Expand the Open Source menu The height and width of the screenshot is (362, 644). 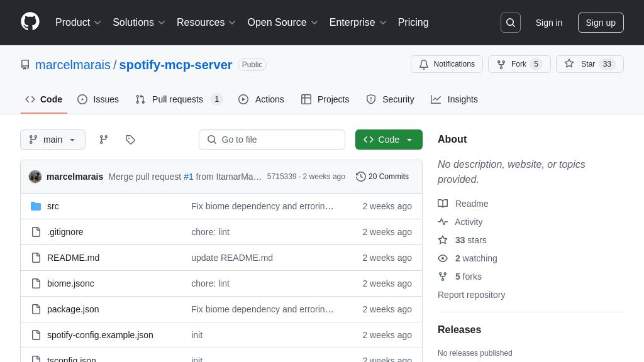pyautogui.click(x=282, y=23)
